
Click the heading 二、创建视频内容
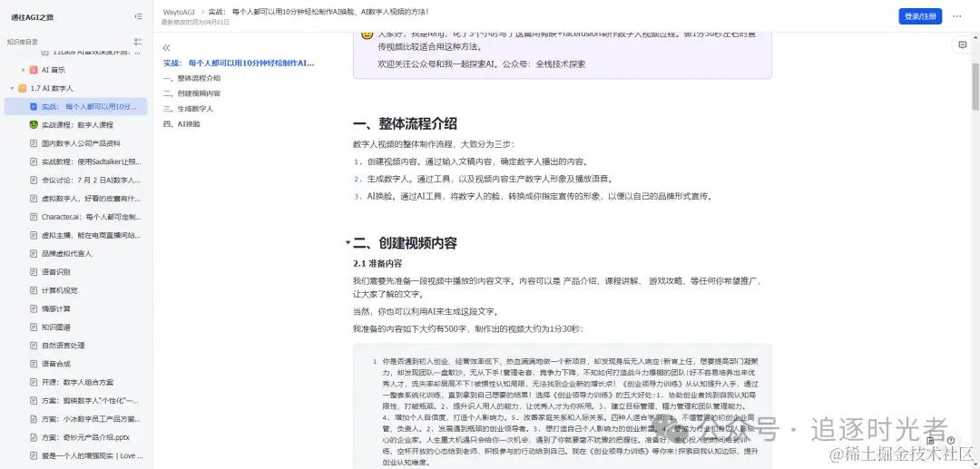point(405,243)
